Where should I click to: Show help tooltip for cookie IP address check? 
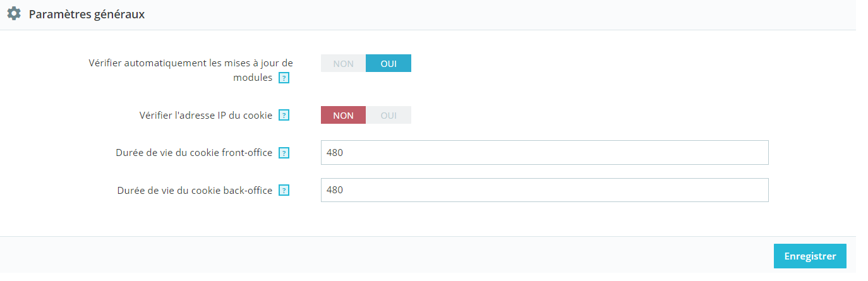pyautogui.click(x=284, y=116)
